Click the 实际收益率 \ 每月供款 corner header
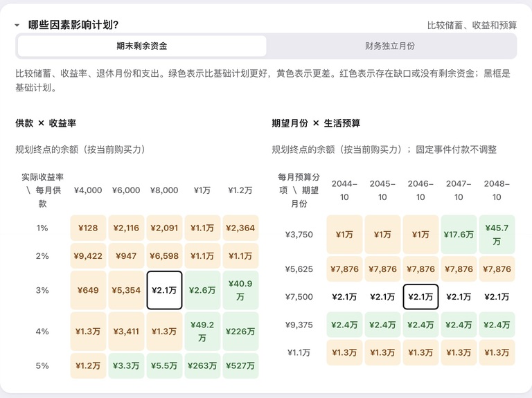 coord(42,190)
